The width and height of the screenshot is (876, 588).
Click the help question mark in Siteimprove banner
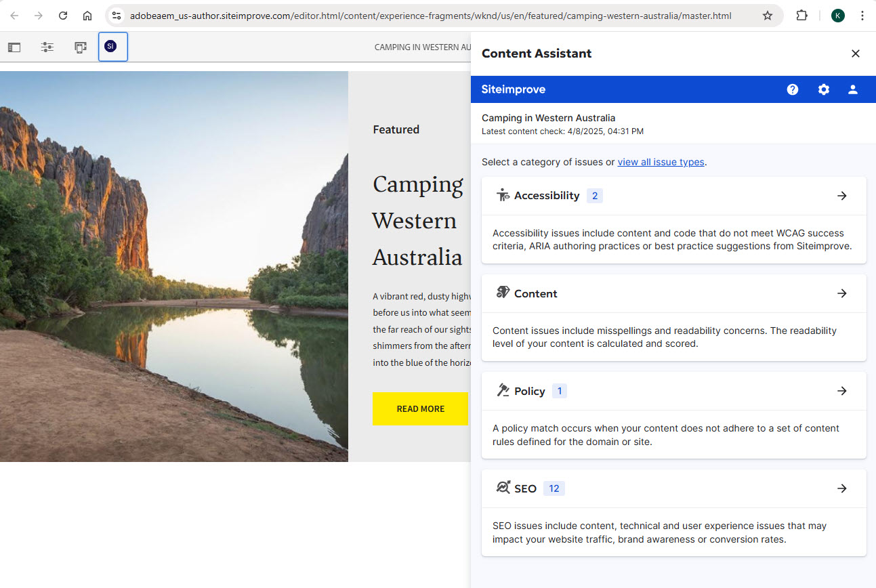pyautogui.click(x=792, y=89)
